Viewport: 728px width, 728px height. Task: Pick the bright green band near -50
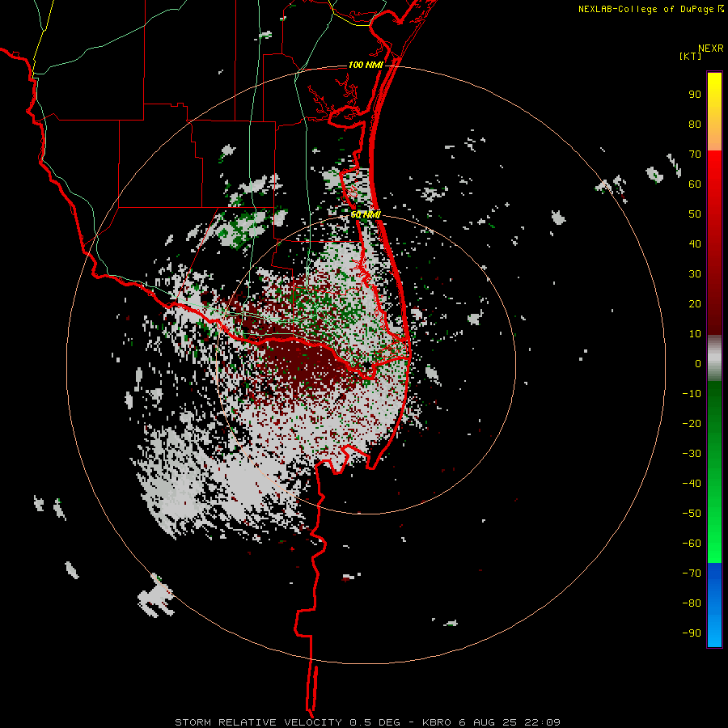tap(714, 515)
